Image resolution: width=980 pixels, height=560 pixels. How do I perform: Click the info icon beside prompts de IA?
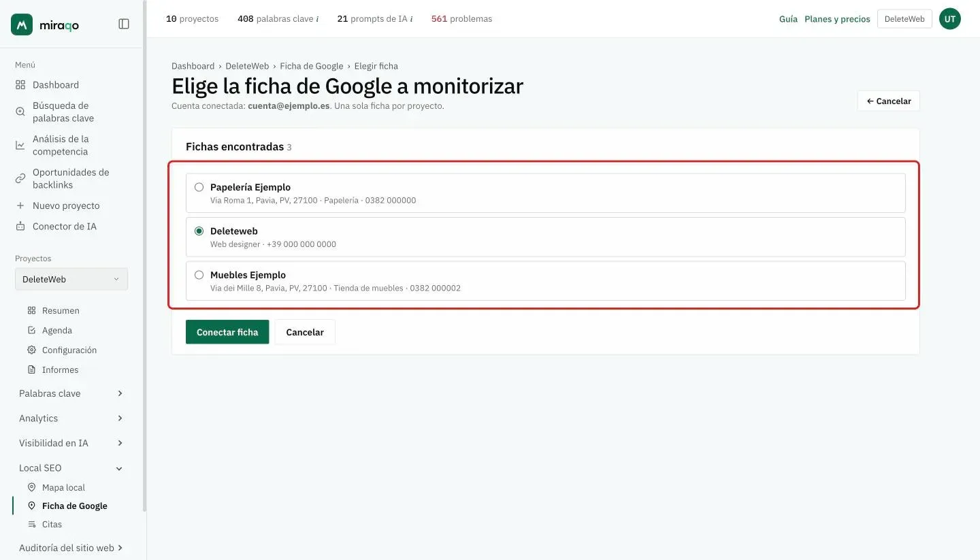(x=411, y=19)
